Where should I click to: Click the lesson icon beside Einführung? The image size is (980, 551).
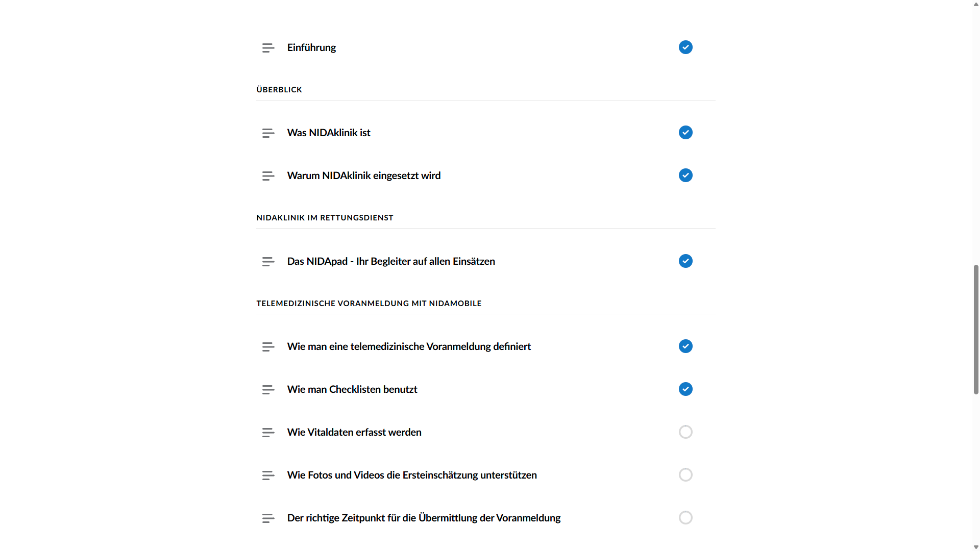[268, 48]
